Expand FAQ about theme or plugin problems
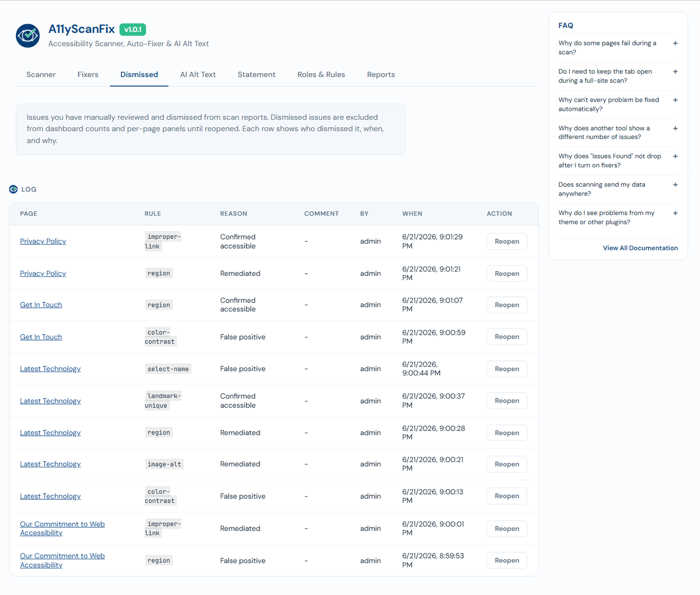Viewport: 700px width, 595px height. click(x=618, y=217)
